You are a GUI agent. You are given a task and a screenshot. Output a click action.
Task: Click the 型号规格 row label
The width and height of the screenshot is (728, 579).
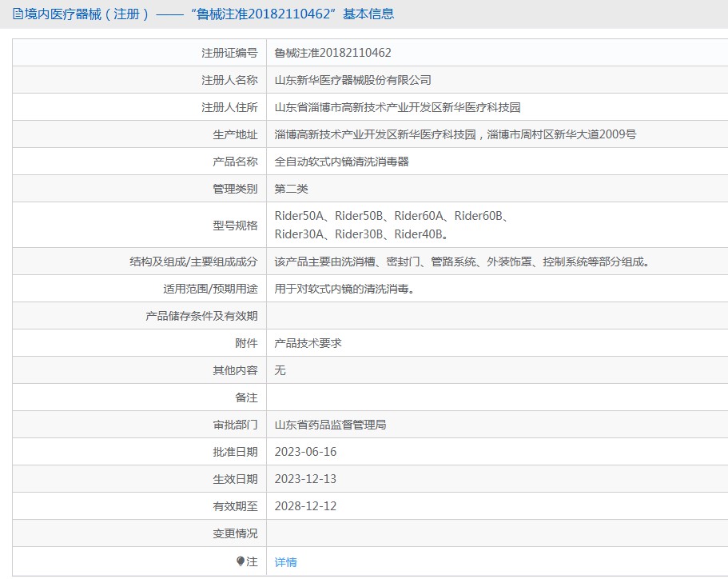tap(235, 226)
